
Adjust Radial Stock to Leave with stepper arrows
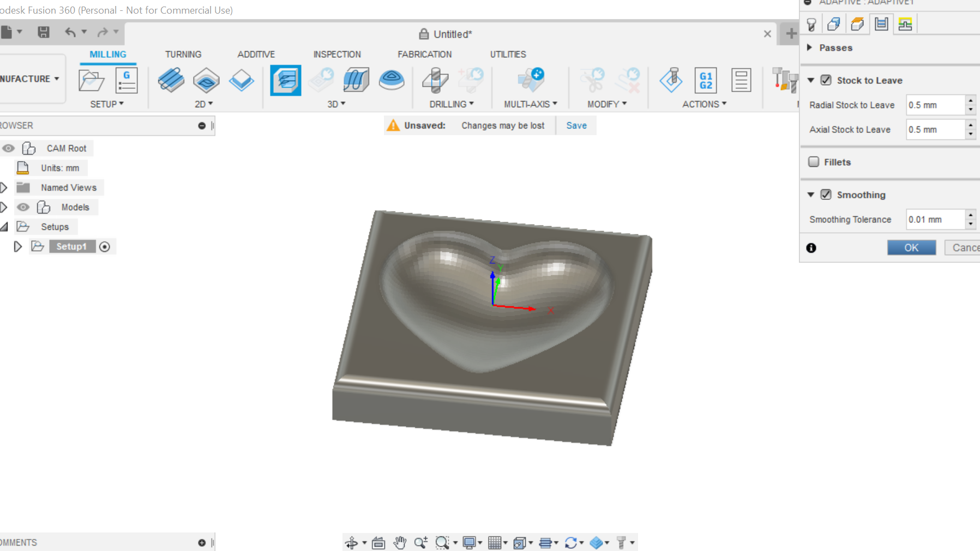970,105
